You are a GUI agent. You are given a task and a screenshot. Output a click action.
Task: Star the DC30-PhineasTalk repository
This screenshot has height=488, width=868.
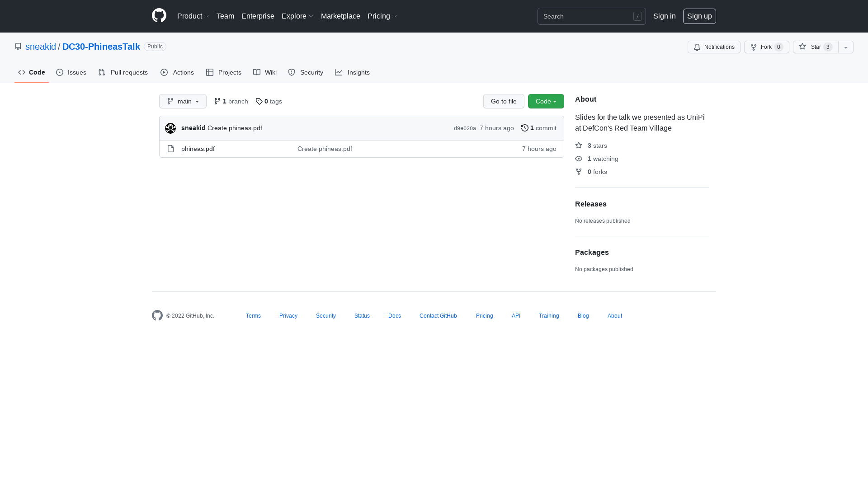[815, 47]
